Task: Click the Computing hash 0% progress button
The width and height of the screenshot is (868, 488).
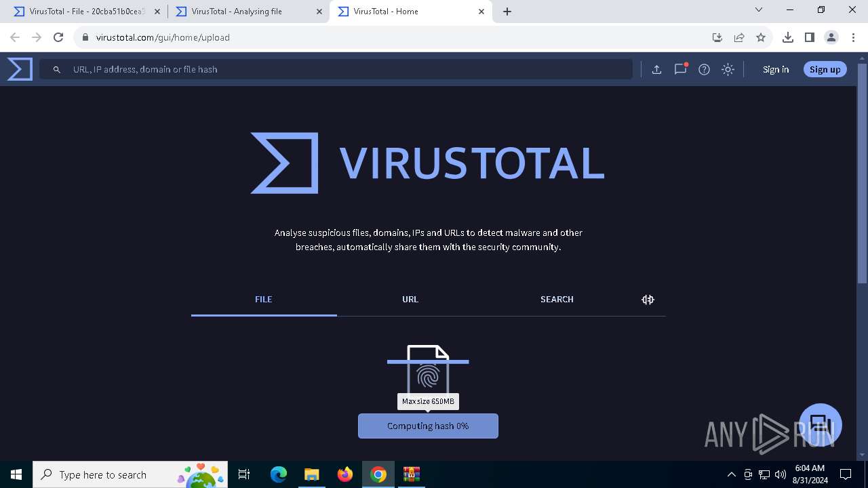Action: [x=428, y=426]
